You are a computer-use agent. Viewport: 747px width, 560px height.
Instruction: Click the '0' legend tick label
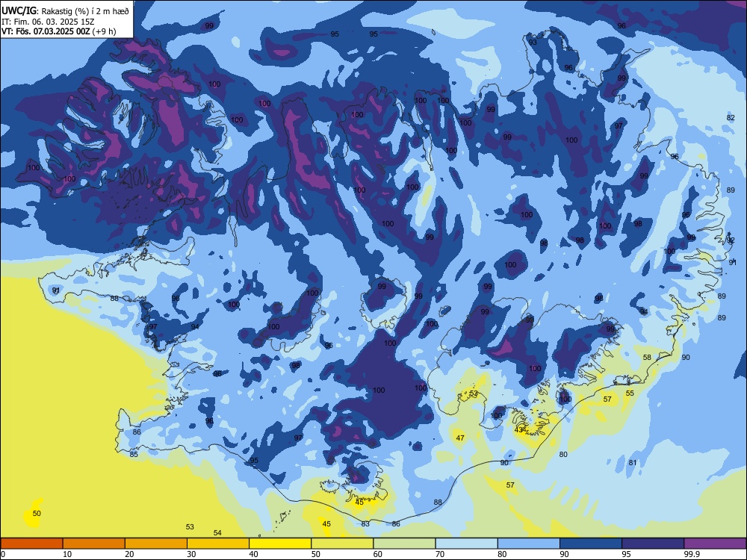[3, 554]
